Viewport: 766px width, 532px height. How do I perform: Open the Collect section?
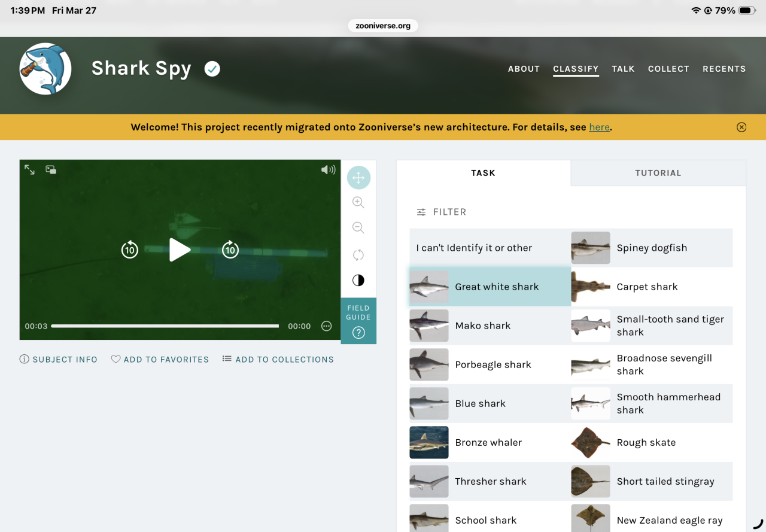[668, 69]
